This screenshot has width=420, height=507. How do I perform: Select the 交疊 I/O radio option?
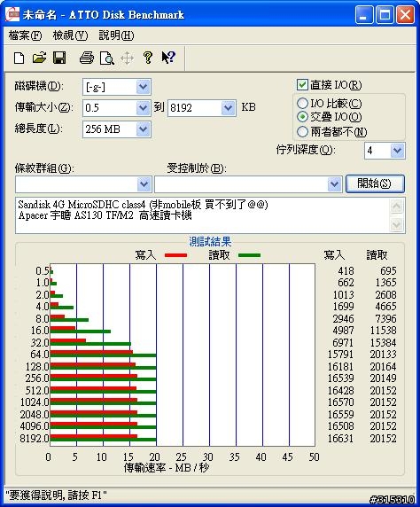coord(302,117)
